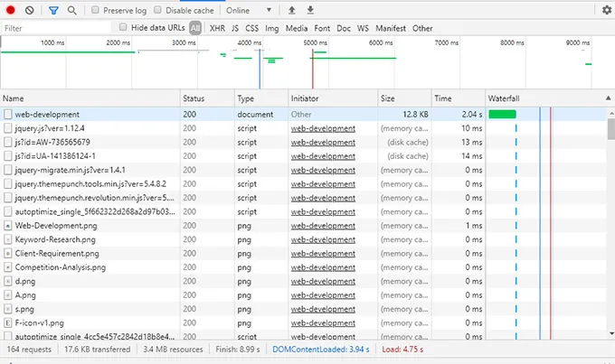Open network settings gear icon
Viewport: 615px width, 364px height.
click(x=606, y=10)
